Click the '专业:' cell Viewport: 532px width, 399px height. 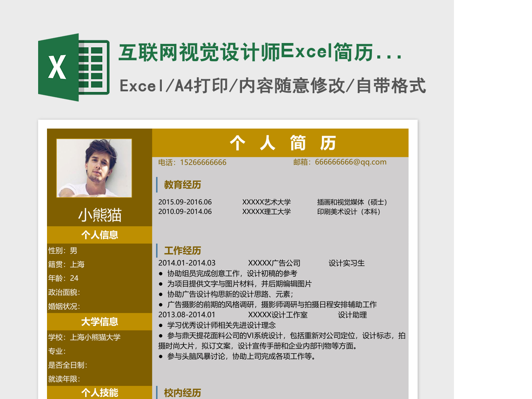pos(57,351)
